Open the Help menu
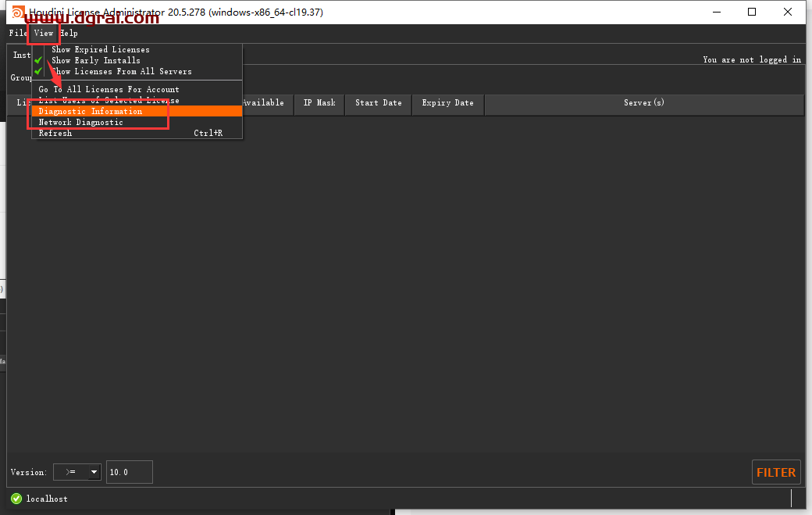This screenshot has width=812, height=515. pos(69,33)
